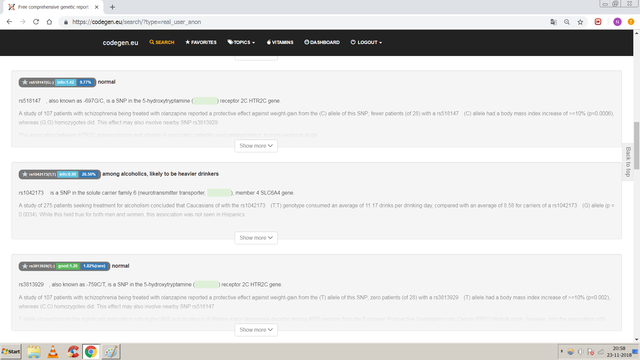Click the translate page icon
Image resolution: width=640 pixels, height=360 pixels.
pyautogui.click(x=553, y=22)
